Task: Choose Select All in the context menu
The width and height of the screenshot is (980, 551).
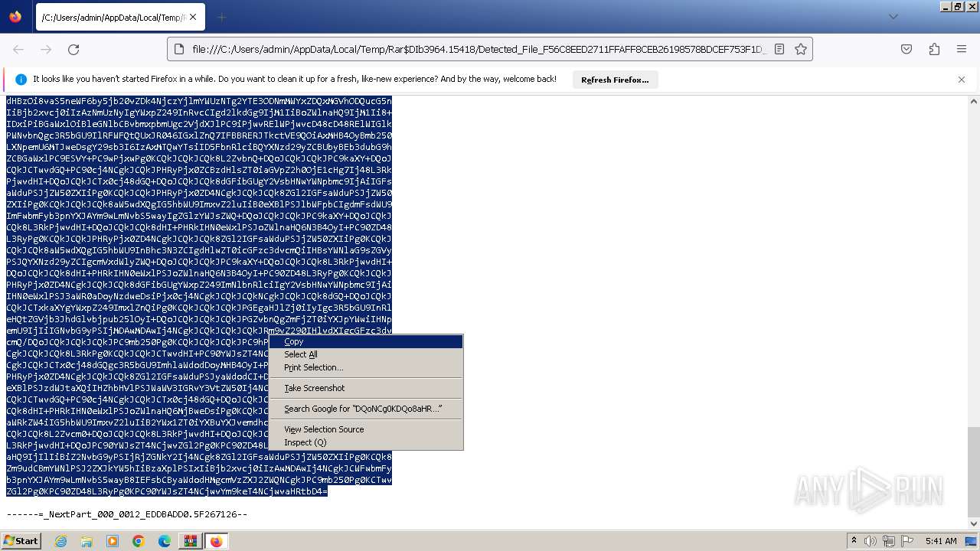Action: coord(366,354)
